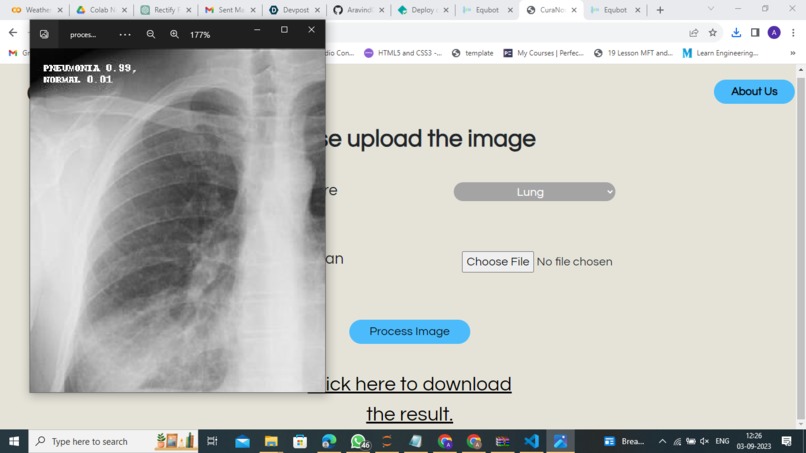Click the muted volume tray icon
Screen dimensions: 806x453
tap(705, 441)
